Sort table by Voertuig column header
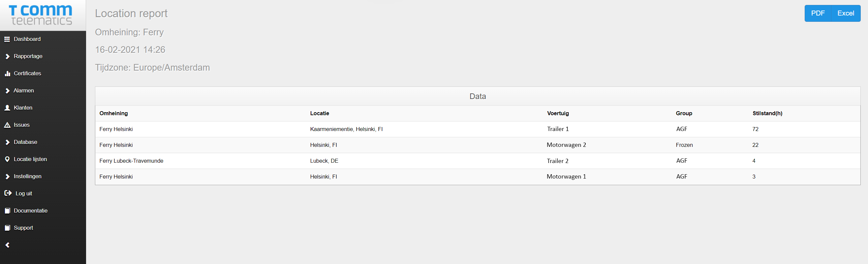 [x=558, y=113]
